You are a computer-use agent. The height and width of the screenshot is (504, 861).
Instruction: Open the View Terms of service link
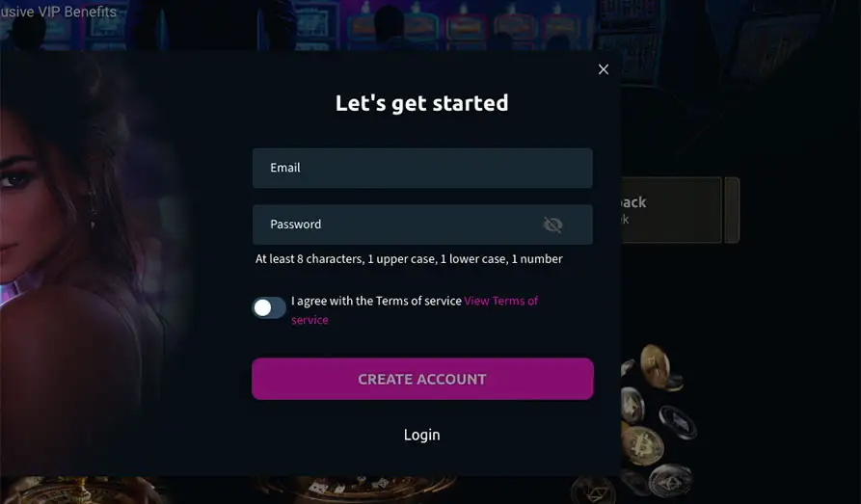[x=415, y=310]
